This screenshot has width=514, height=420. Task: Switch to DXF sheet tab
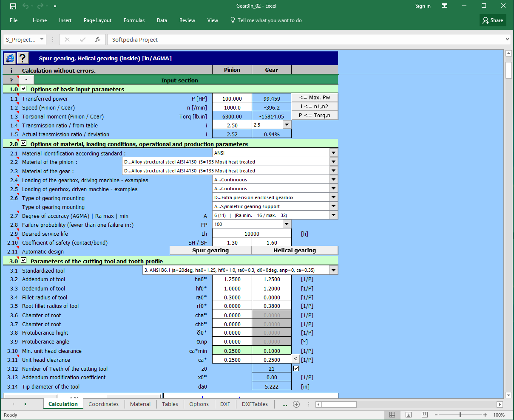coord(225,404)
